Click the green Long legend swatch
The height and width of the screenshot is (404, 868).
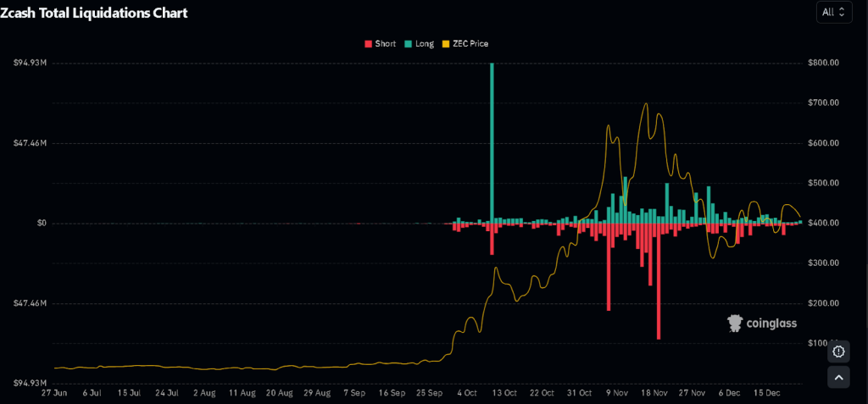pyautogui.click(x=409, y=44)
